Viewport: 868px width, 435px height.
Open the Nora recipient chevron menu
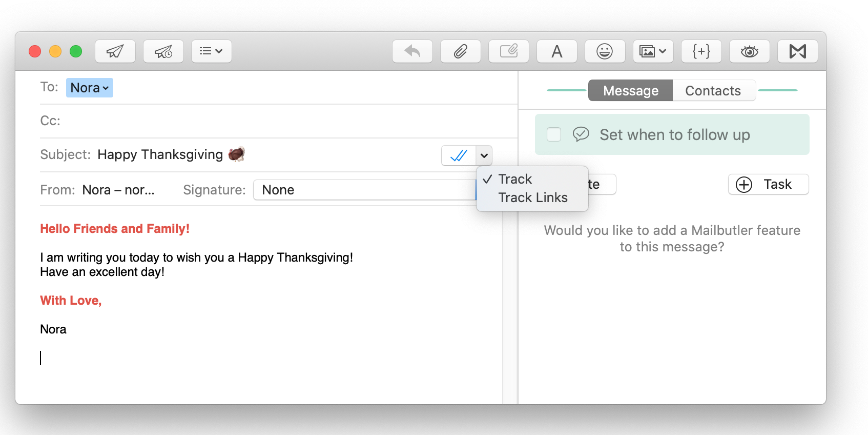106,88
